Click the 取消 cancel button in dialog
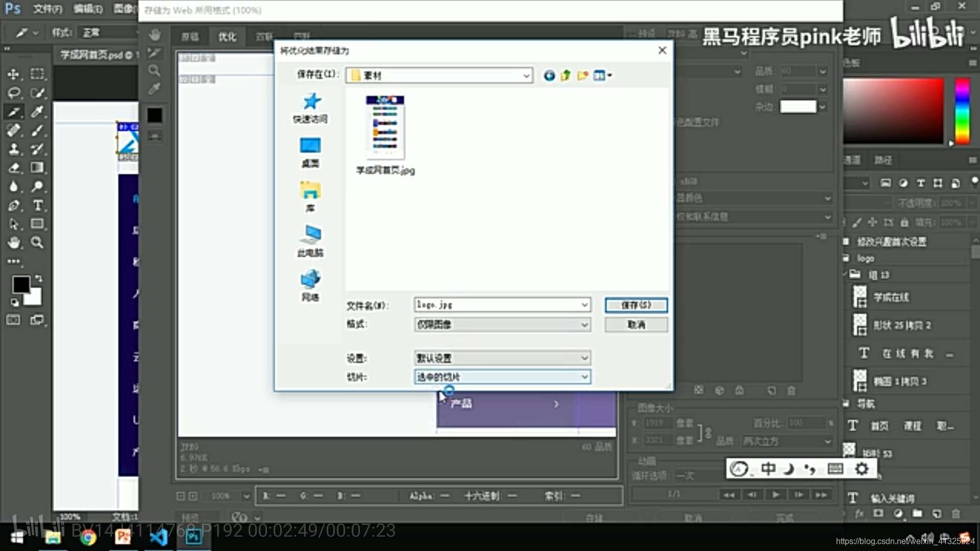This screenshot has height=551, width=980. [636, 324]
